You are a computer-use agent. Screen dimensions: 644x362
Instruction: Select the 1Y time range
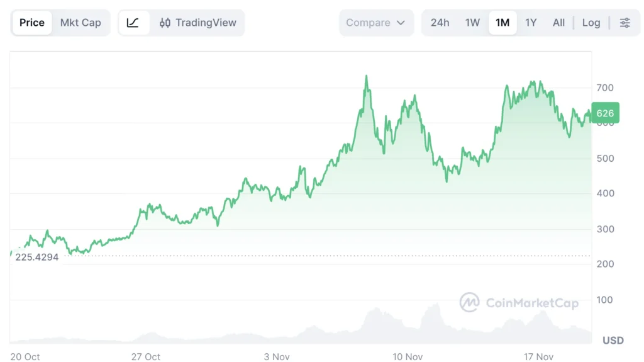pyautogui.click(x=531, y=23)
